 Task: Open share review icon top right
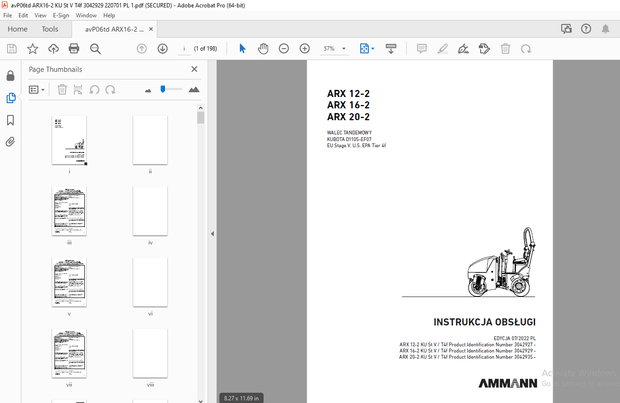click(566, 28)
